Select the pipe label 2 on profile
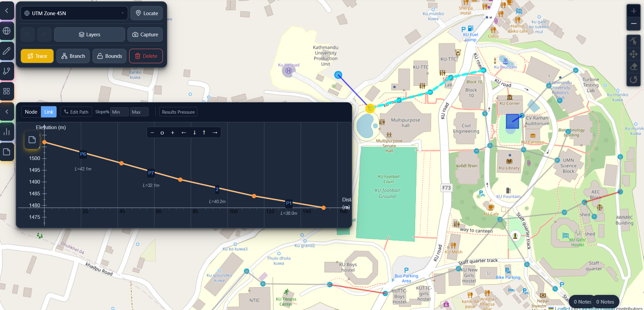This screenshot has height=310, width=644. click(x=217, y=189)
